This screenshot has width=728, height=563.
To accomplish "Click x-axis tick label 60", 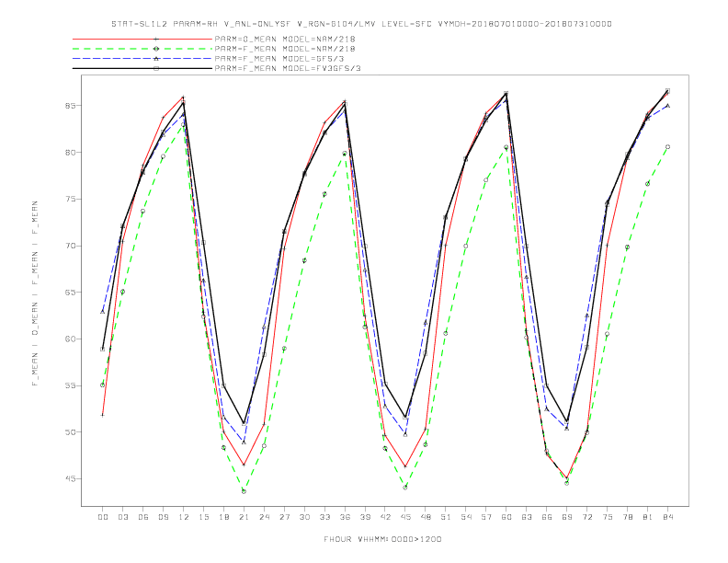I will pos(506,517).
